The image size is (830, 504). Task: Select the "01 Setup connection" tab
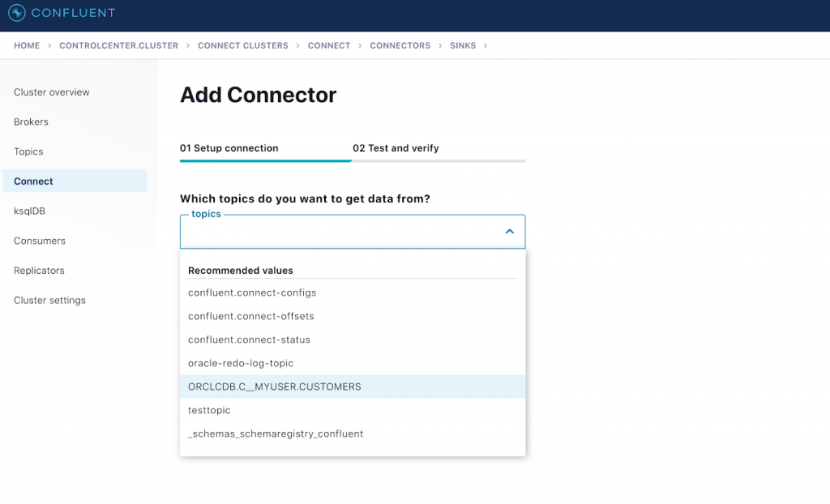[x=229, y=148]
